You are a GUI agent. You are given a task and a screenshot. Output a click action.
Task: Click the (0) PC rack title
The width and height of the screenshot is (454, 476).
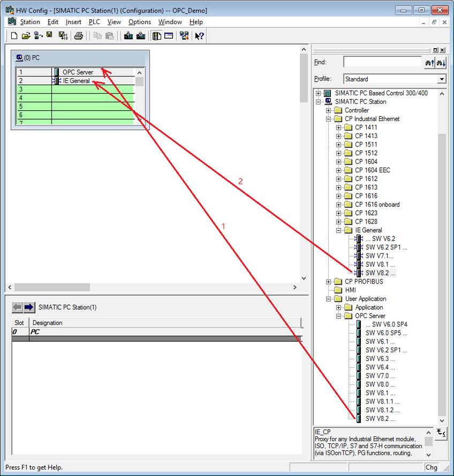(x=28, y=58)
